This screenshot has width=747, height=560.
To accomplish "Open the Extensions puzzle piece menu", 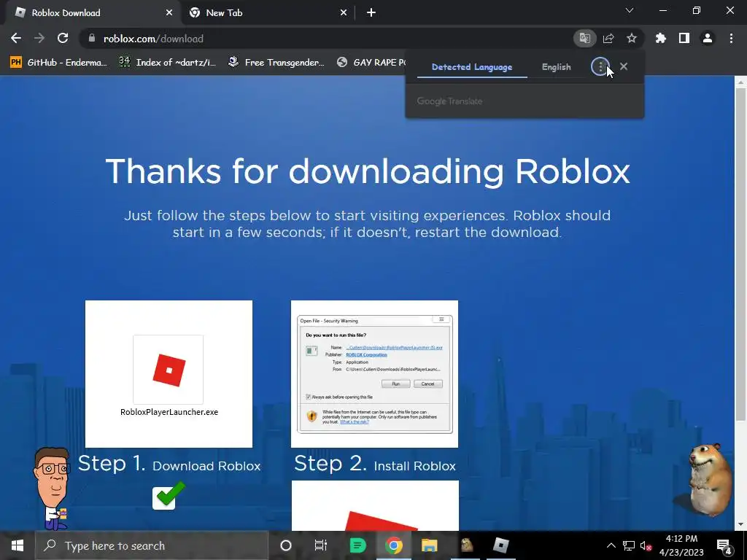I will pyautogui.click(x=661, y=38).
